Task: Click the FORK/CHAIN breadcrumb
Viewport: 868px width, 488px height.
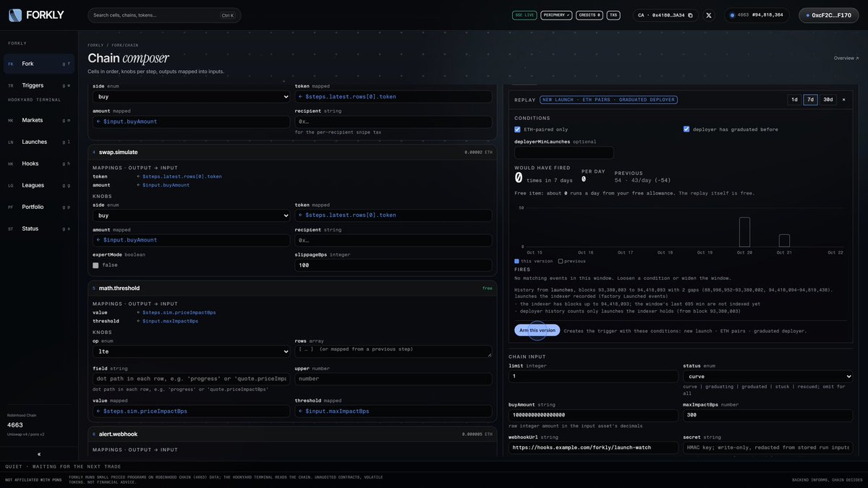Action: coord(125,45)
